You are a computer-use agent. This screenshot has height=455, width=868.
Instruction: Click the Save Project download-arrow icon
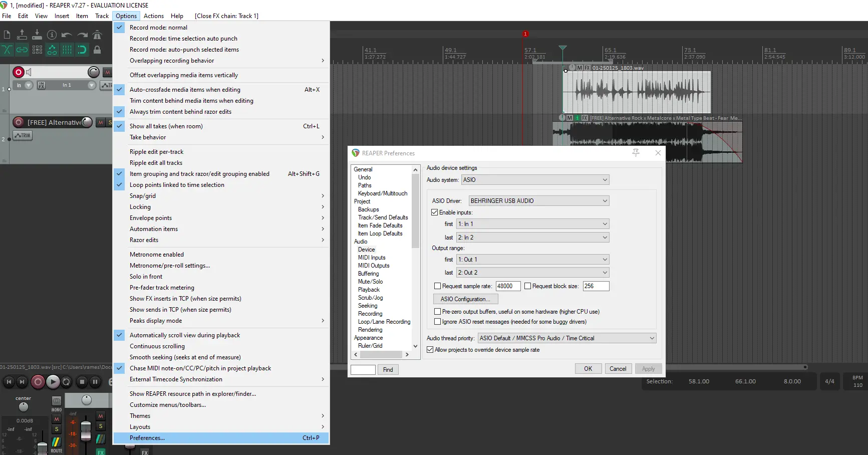(37, 35)
